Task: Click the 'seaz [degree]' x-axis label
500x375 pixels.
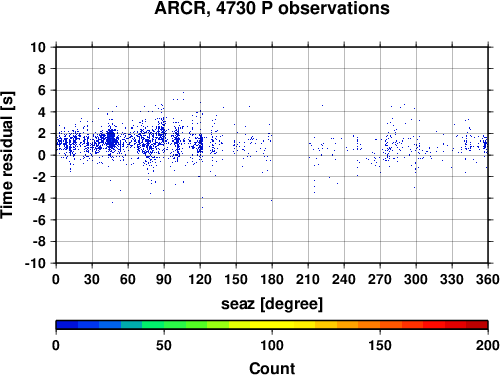Action: (272, 304)
